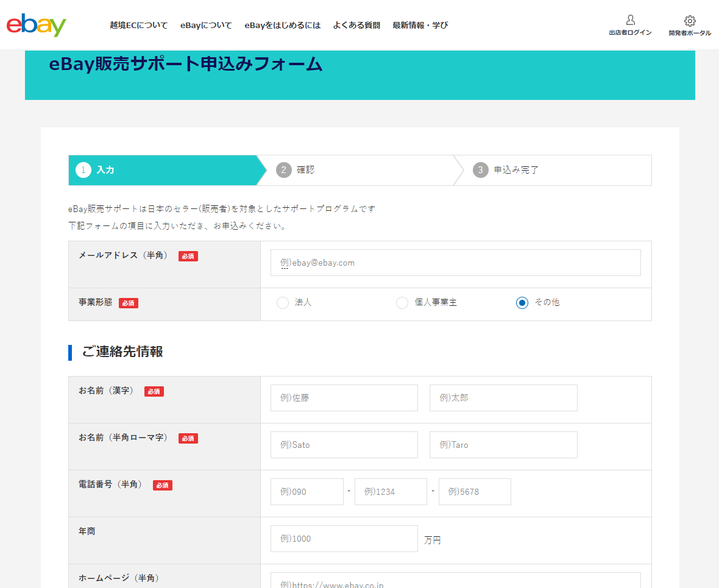Click the romaji first name field 例)Taro
This screenshot has height=588, width=719.
[503, 444]
